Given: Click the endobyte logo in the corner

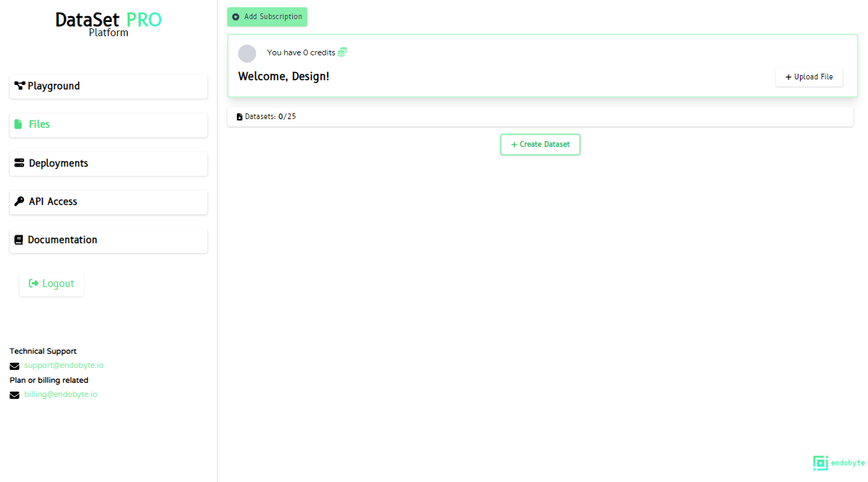Looking at the screenshot, I should tap(839, 463).
